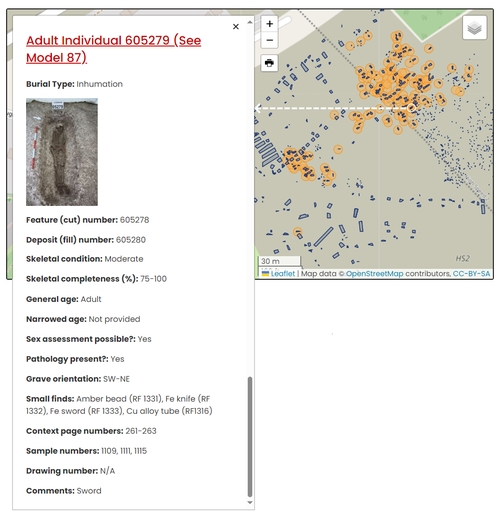The image size is (500, 516).
Task: Open Adult Individual 605279 model link
Action: click(x=113, y=49)
